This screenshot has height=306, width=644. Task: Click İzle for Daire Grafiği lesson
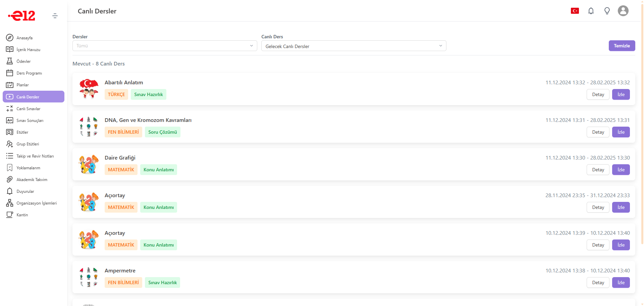621,170
